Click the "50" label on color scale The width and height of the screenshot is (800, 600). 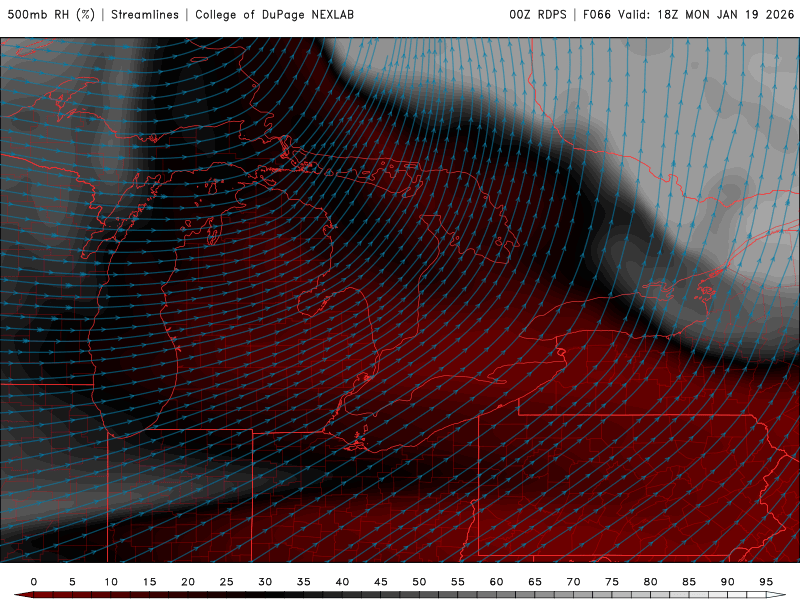[419, 582]
